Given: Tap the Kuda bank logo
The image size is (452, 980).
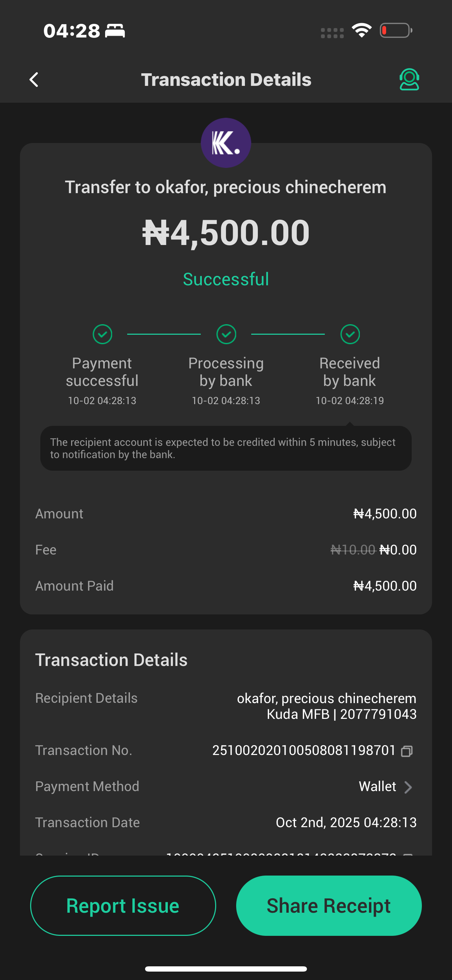Looking at the screenshot, I should click(x=226, y=143).
